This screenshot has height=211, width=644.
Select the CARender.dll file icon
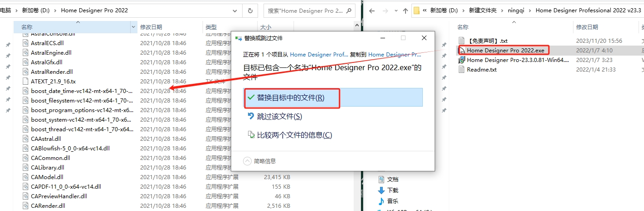tap(26, 206)
